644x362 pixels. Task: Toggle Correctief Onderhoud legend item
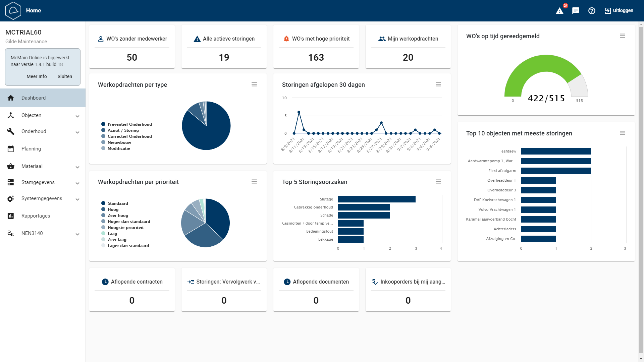(x=129, y=136)
